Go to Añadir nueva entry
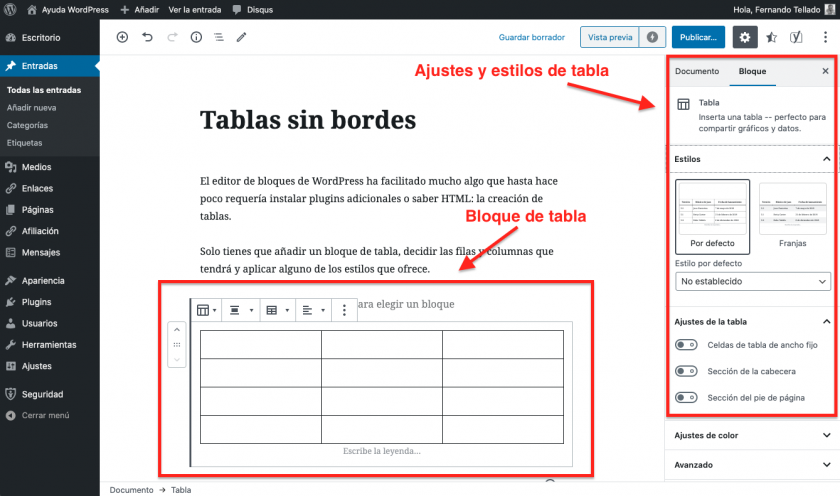 tap(31, 107)
